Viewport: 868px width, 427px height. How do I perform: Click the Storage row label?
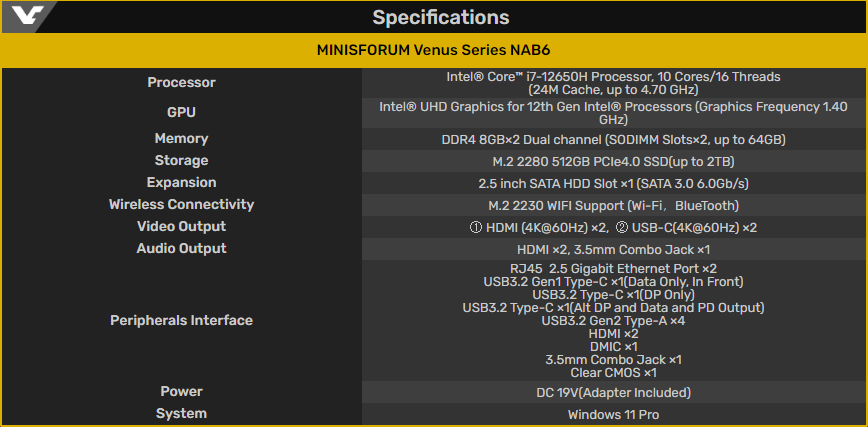182,161
